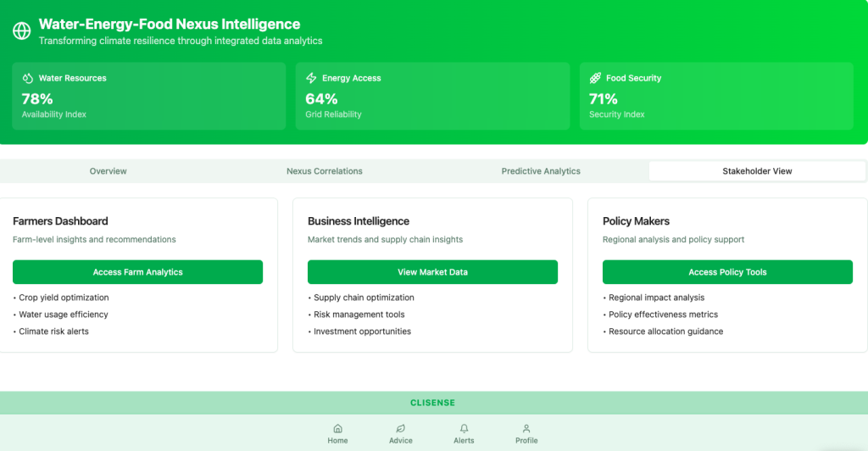Click the water droplet icon on Water Resources
The width and height of the screenshot is (868, 451).
point(28,78)
